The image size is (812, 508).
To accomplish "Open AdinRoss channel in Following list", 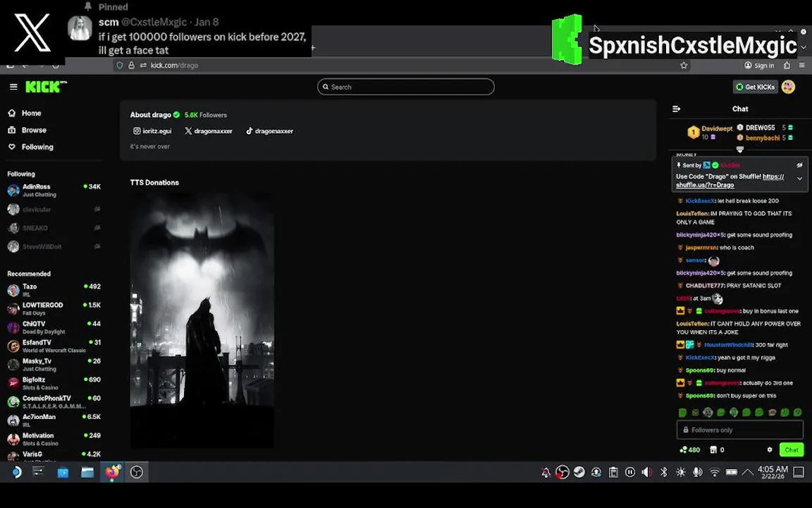I will [x=54, y=190].
